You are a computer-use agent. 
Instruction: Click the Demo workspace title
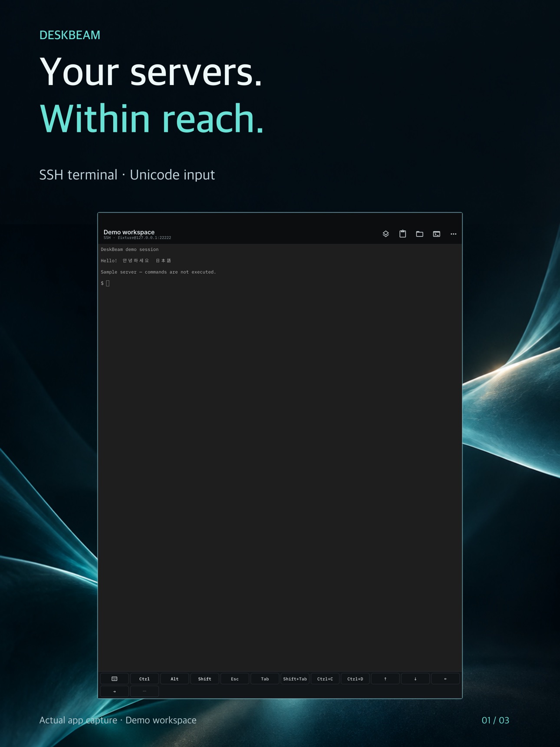[129, 232]
